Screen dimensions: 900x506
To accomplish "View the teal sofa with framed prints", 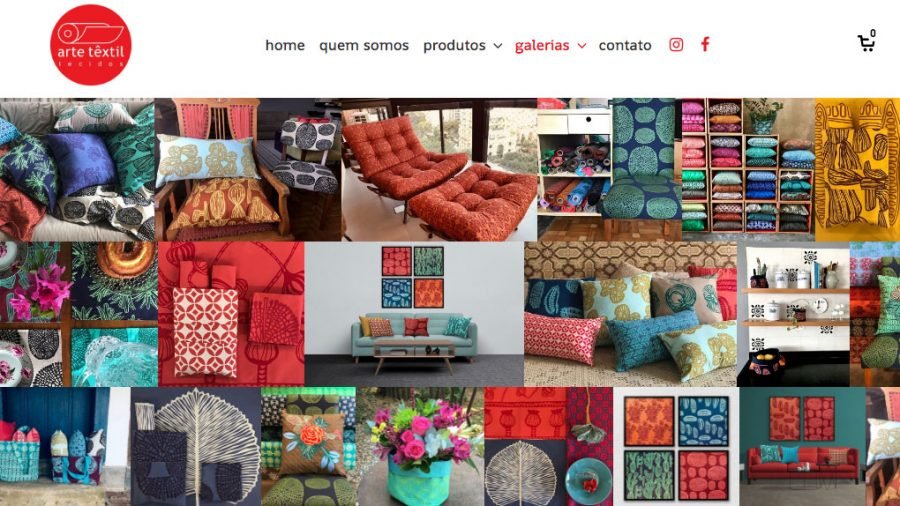I will coord(414,314).
